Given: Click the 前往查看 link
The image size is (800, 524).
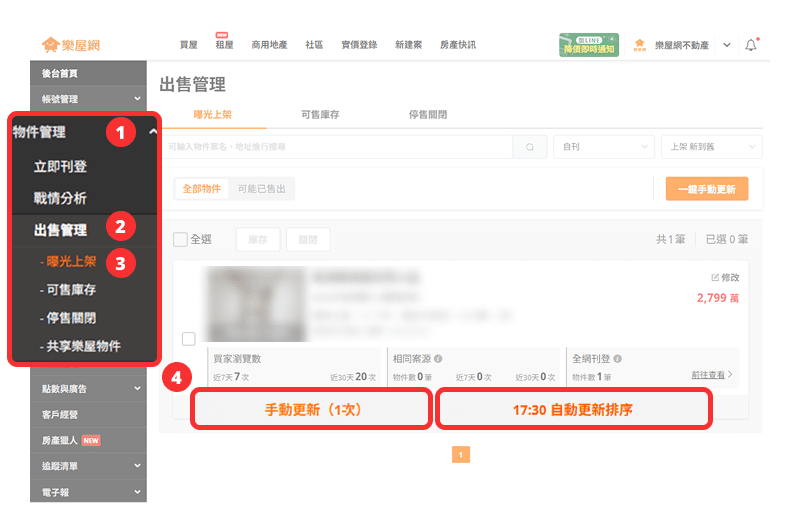Looking at the screenshot, I should point(708,375).
